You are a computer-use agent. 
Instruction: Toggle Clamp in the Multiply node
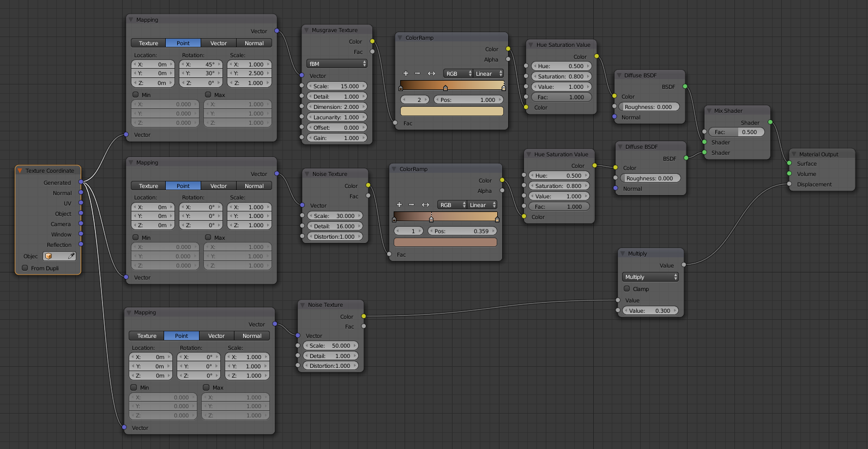tap(627, 289)
